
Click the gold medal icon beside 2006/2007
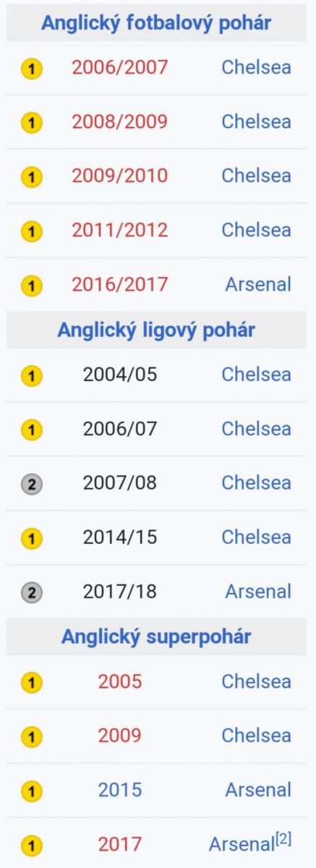(x=31, y=69)
